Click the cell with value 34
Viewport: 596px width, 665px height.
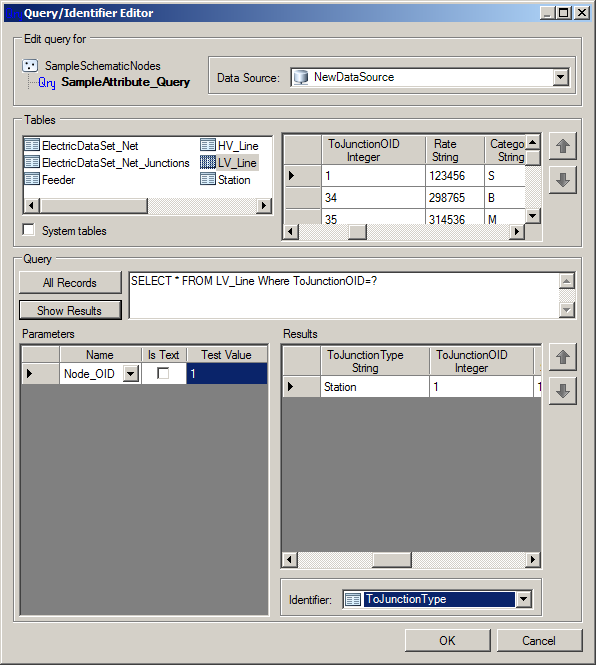[373, 198]
